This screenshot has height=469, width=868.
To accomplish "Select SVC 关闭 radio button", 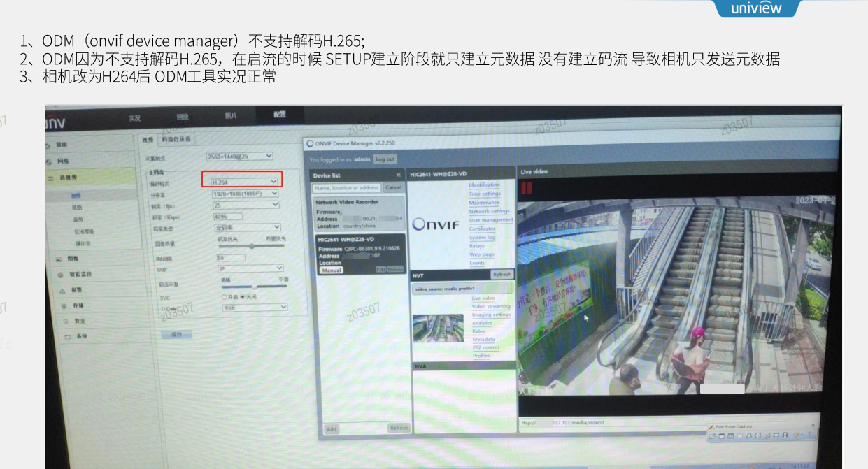I will point(243,297).
